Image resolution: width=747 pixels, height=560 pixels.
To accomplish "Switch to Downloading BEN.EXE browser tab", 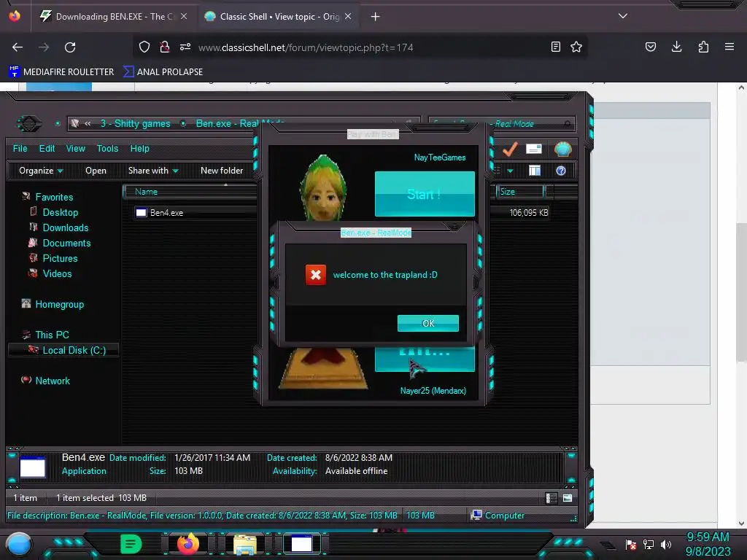I will 113,17.
